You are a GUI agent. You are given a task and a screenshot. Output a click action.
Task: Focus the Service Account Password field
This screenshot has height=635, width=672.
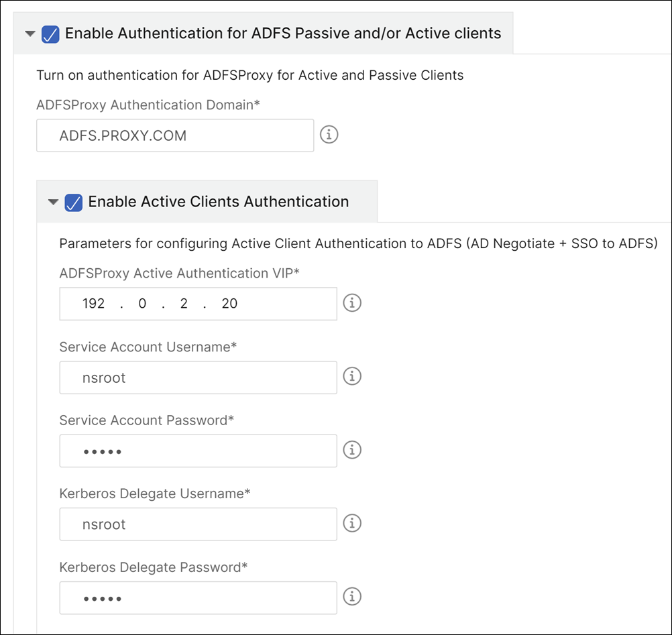click(198, 451)
